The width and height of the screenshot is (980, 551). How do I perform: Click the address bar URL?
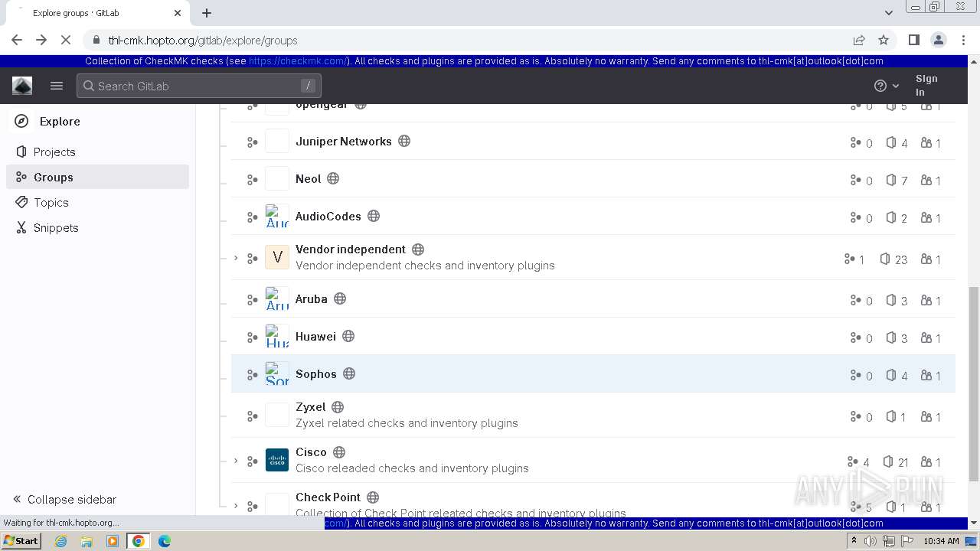(203, 40)
